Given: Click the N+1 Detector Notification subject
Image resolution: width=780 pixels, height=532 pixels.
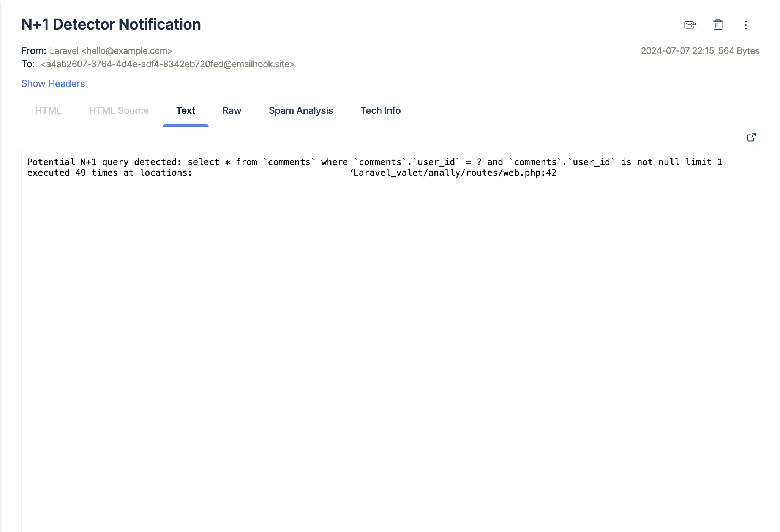Looking at the screenshot, I should click(111, 24).
